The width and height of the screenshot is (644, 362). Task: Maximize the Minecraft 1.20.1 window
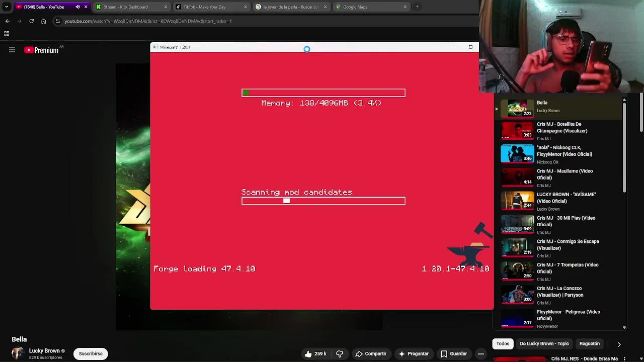coord(470,47)
